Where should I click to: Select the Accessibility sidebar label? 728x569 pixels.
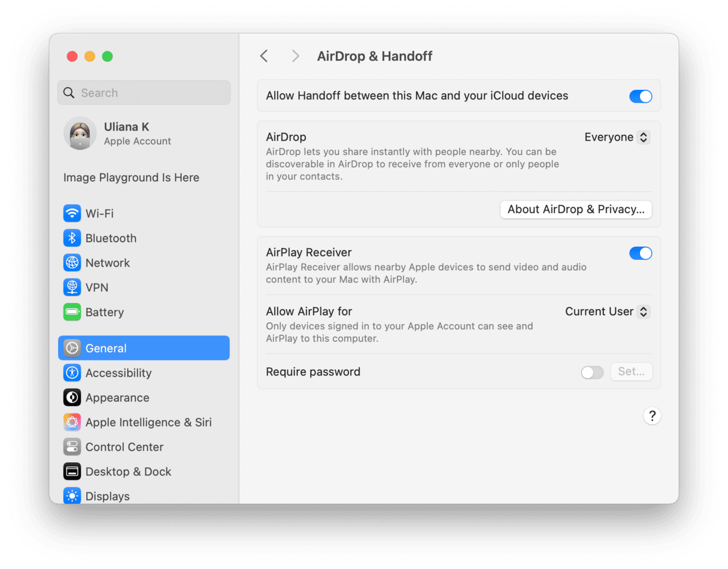[119, 373]
